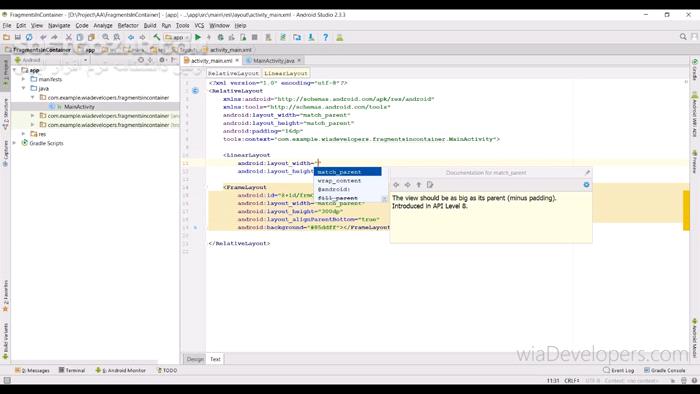Open the Gradle Console

[x=664, y=370]
